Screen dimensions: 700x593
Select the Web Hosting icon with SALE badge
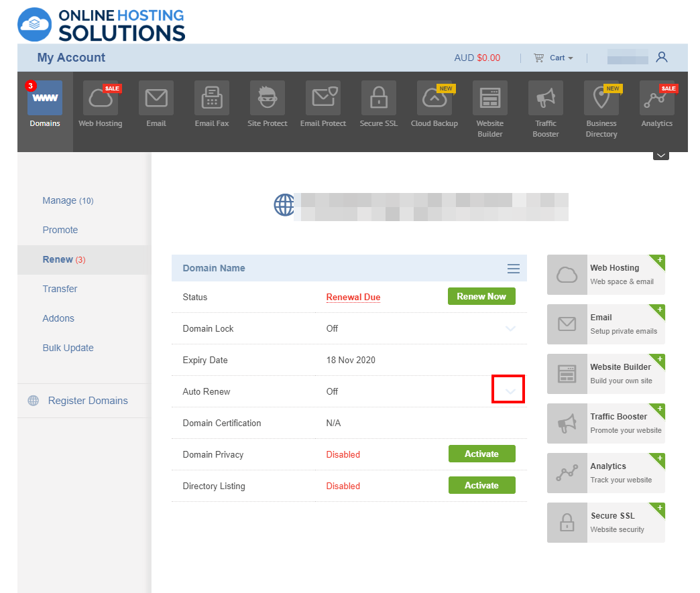100,98
